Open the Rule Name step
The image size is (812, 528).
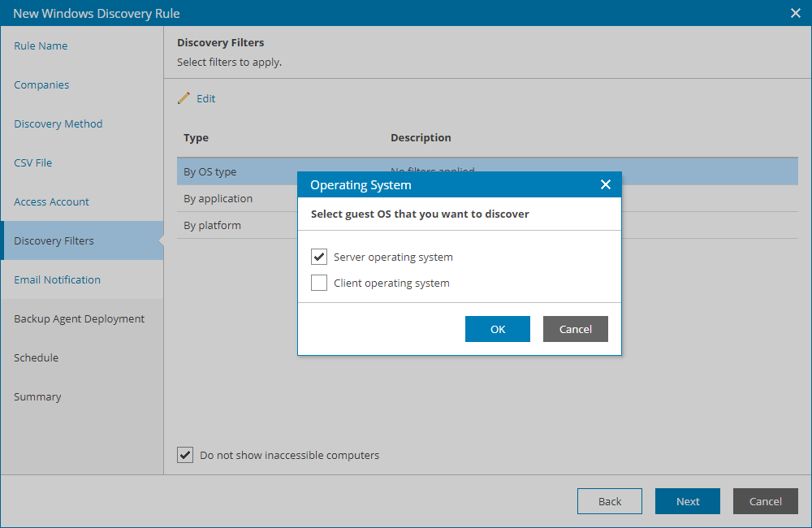click(x=41, y=45)
